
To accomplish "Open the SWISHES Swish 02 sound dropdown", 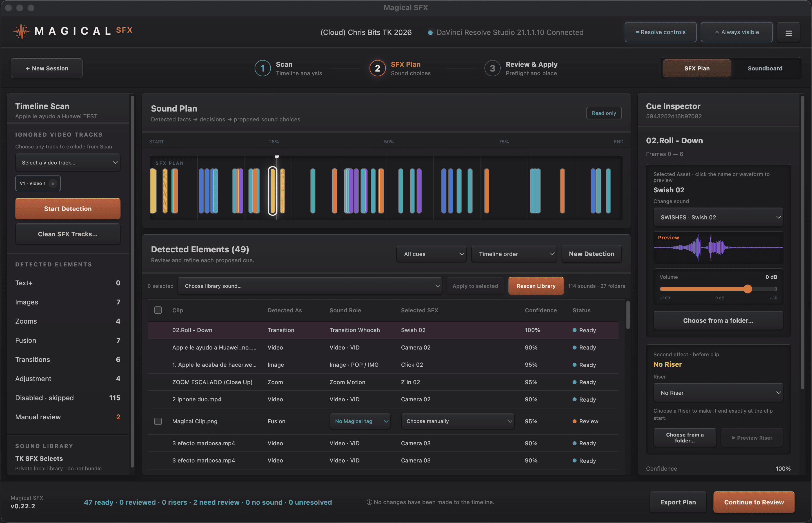I will 718,217.
